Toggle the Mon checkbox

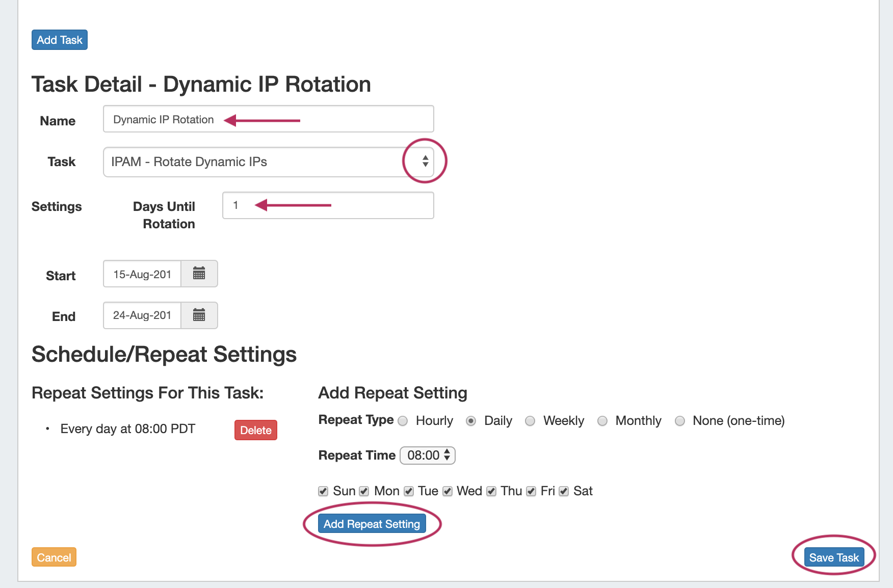coord(364,491)
